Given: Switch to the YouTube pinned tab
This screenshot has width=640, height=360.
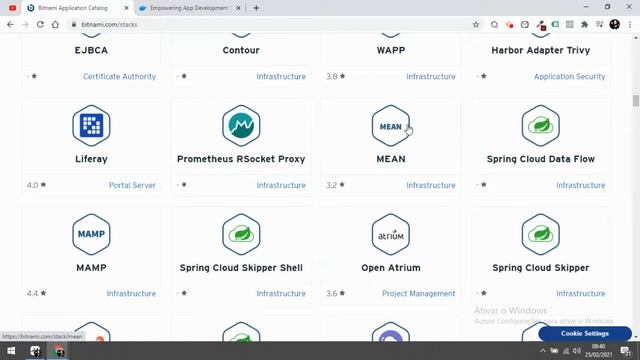Looking at the screenshot, I should pyautogui.click(x=12, y=8).
